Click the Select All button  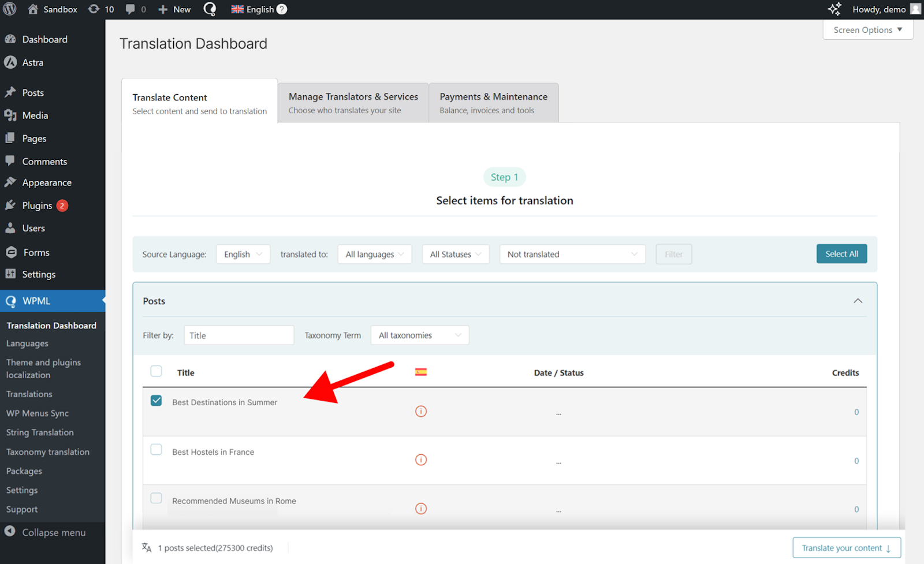point(841,254)
